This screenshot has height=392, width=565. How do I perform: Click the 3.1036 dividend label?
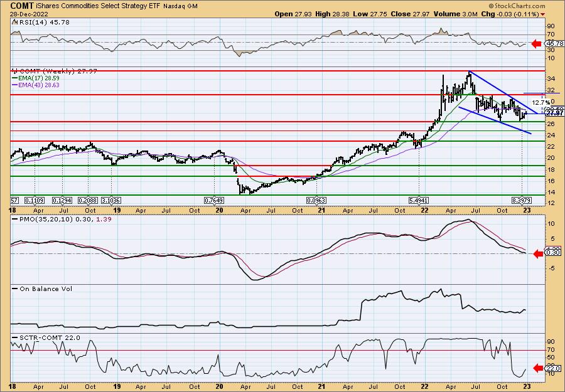click(111, 200)
